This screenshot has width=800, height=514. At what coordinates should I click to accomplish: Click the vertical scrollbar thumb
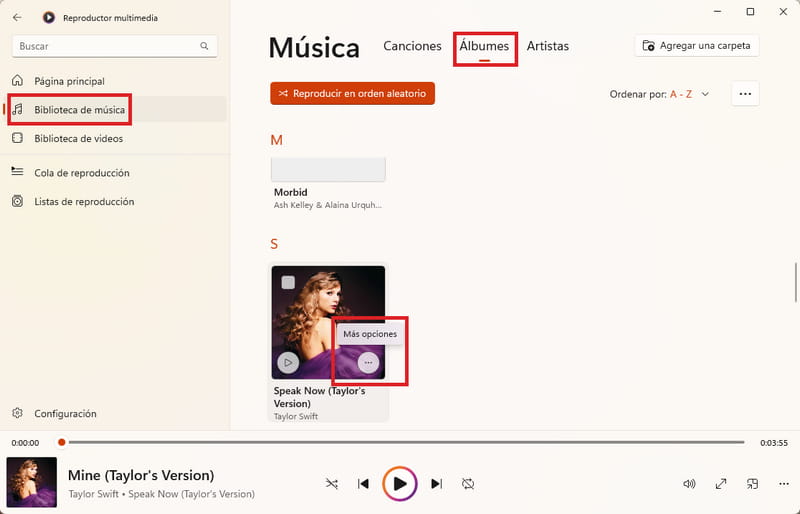coord(795,282)
